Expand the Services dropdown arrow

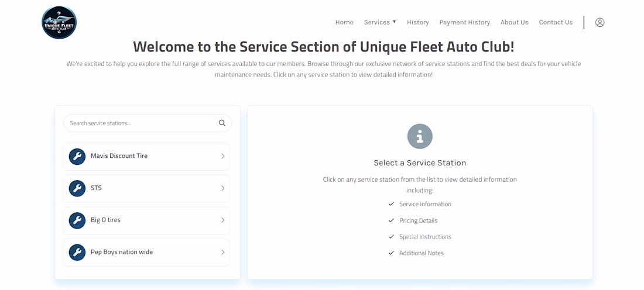(x=394, y=22)
